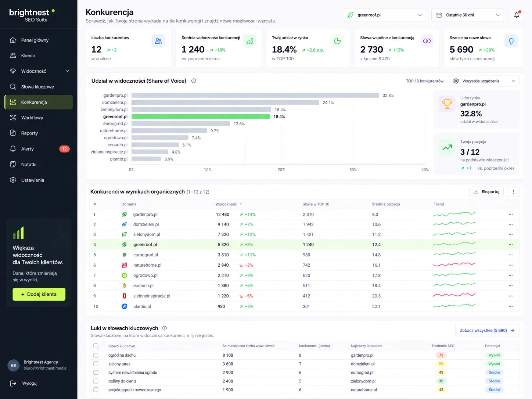
Task: Click the logout icon in the sidebar
Action: pos(13,383)
